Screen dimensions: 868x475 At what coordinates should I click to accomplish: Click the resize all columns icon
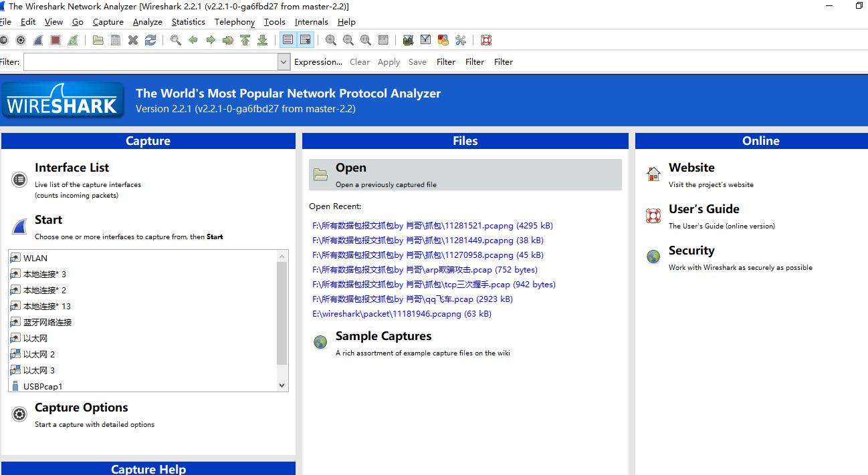(x=383, y=40)
